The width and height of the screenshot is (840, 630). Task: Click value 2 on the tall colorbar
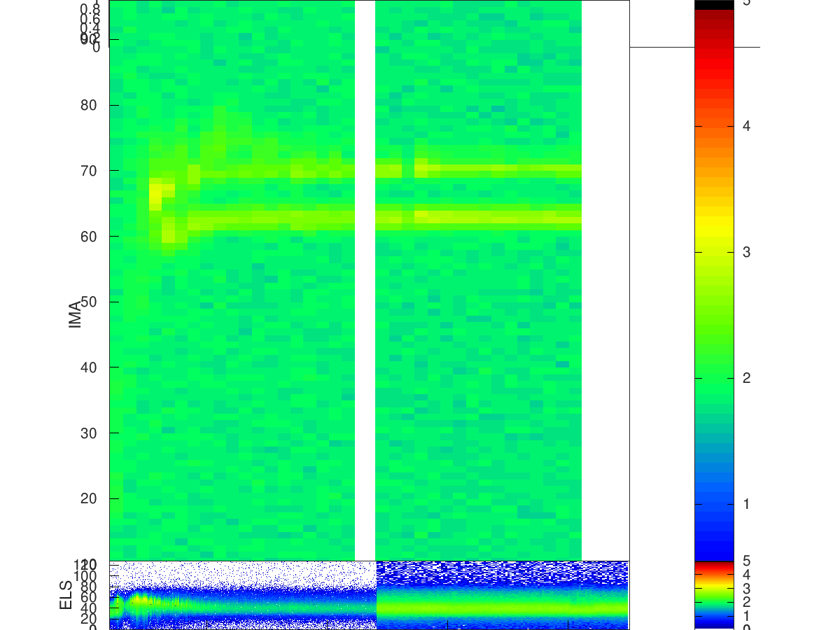[746, 378]
